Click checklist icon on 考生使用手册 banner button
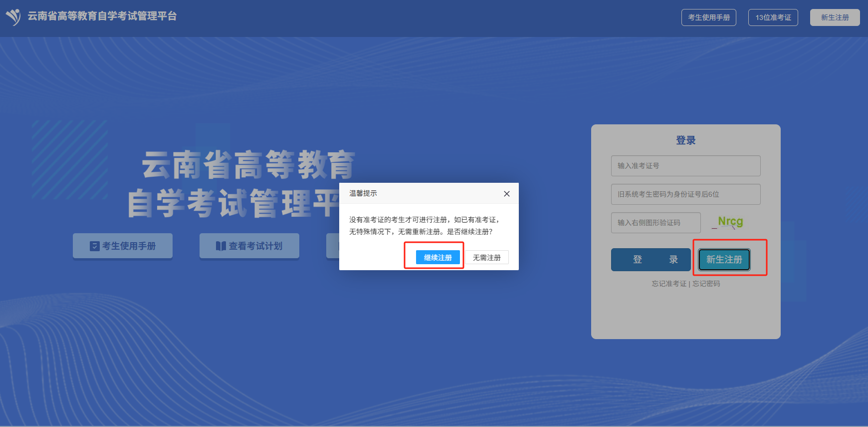 pos(95,246)
